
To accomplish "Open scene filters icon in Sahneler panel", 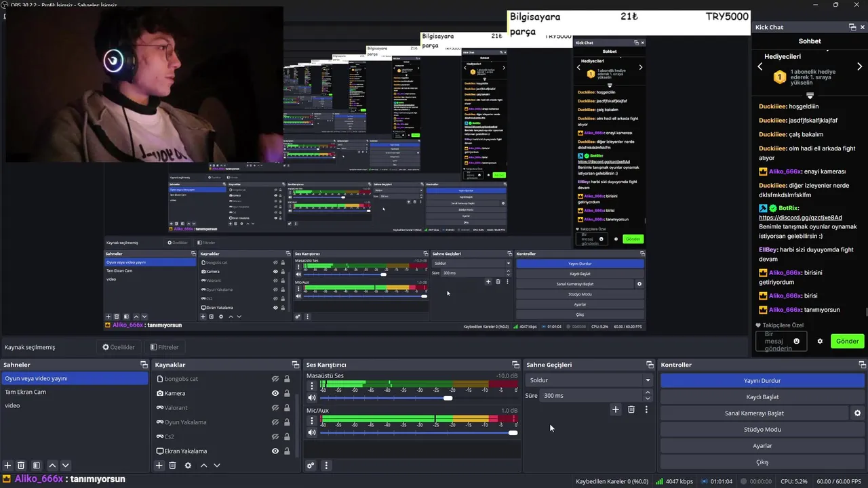I will coord(37,466).
